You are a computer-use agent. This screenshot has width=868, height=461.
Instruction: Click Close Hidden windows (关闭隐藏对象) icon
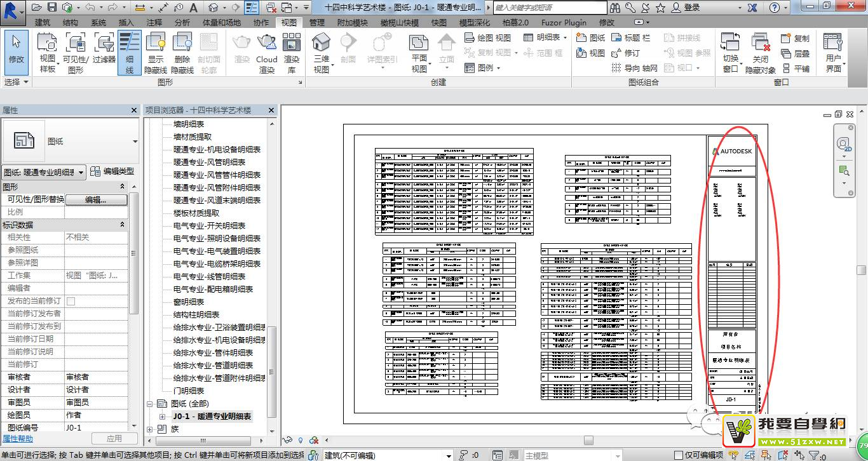click(760, 52)
